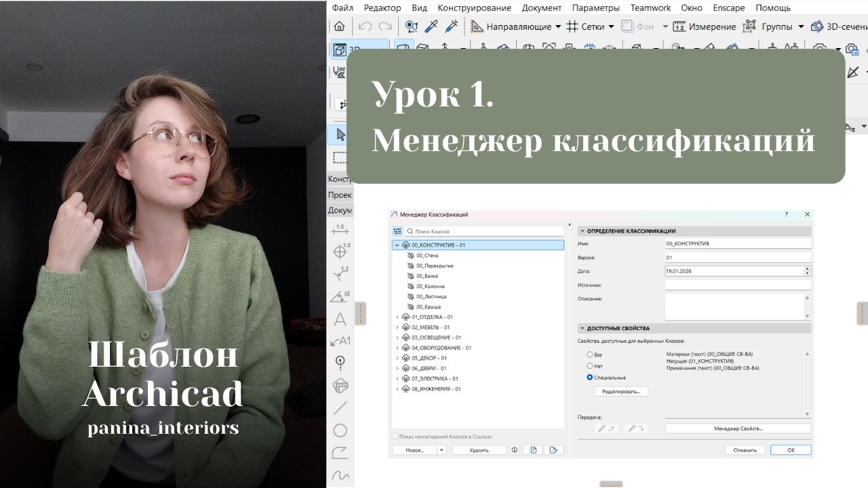Expand the 08_ИНЖЕНЕРИЯ - 01 classification
868x488 pixels.
coord(397,389)
